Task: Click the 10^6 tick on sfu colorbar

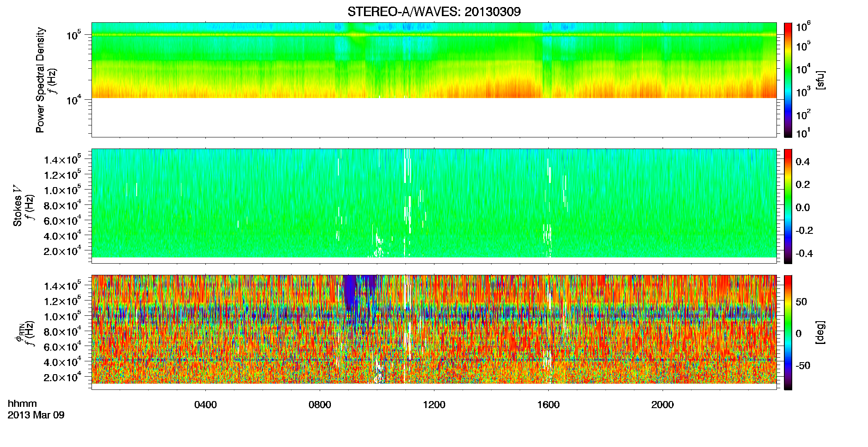Action: point(803,27)
